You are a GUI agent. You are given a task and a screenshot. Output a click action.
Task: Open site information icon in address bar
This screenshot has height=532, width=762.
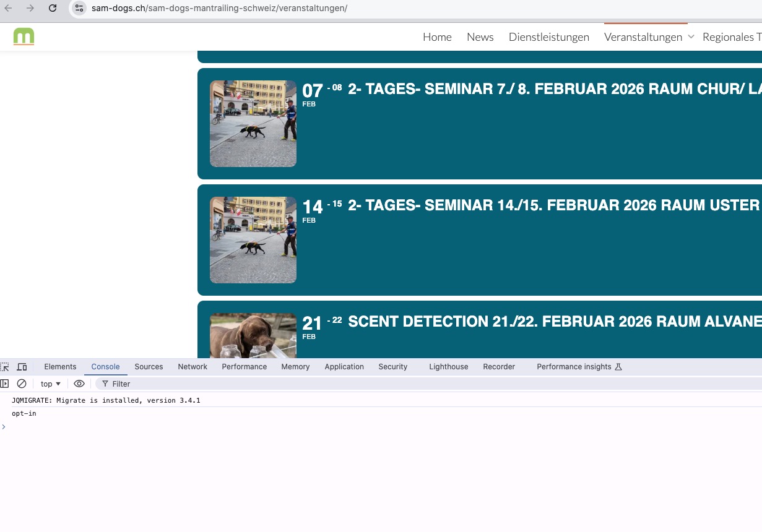click(79, 8)
